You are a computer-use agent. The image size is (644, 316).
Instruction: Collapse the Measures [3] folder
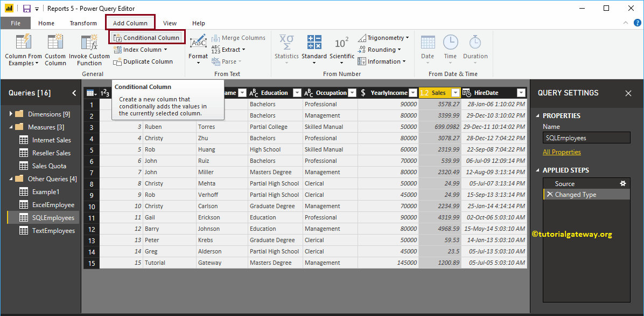pos(11,127)
